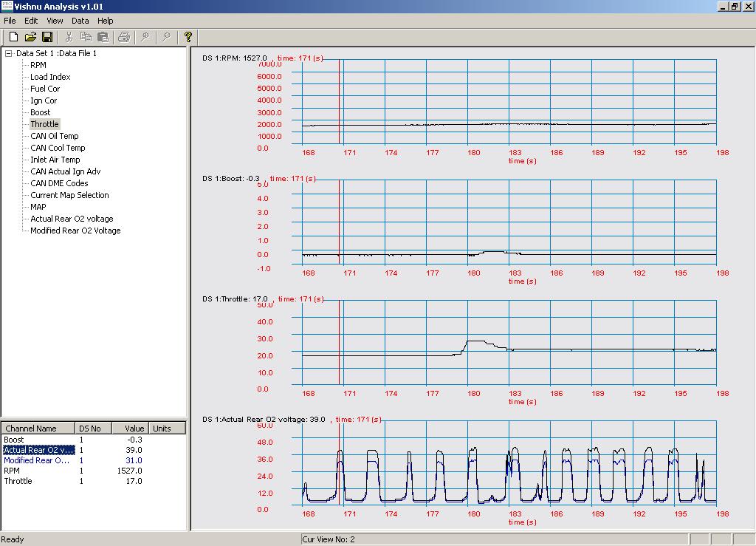
Task: Click the zoom in magnifier icon
Action: click(145, 37)
